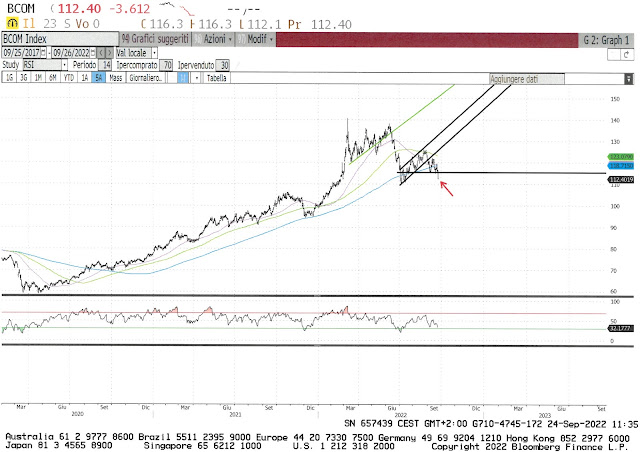Click the blank button before the blue chart-type icon
This screenshot has width=640, height=452.
pyautogui.click(x=173, y=78)
